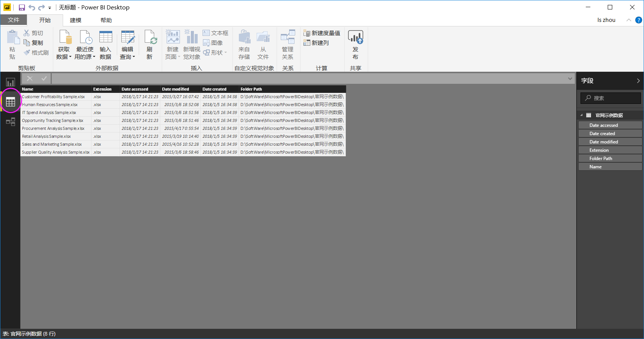Select the Extension field
This screenshot has height=339, width=644.
610,150
